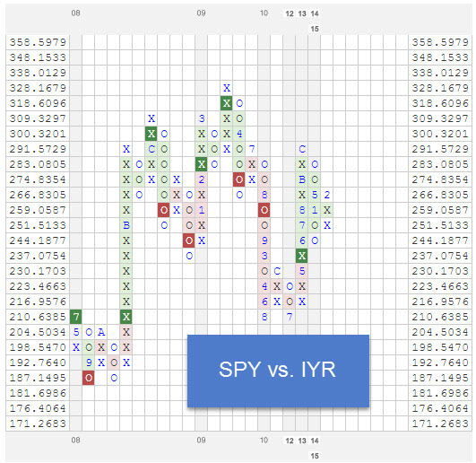Click the 7 marker at 291.5729
Viewport: 476px width, 463px height.
(252, 149)
